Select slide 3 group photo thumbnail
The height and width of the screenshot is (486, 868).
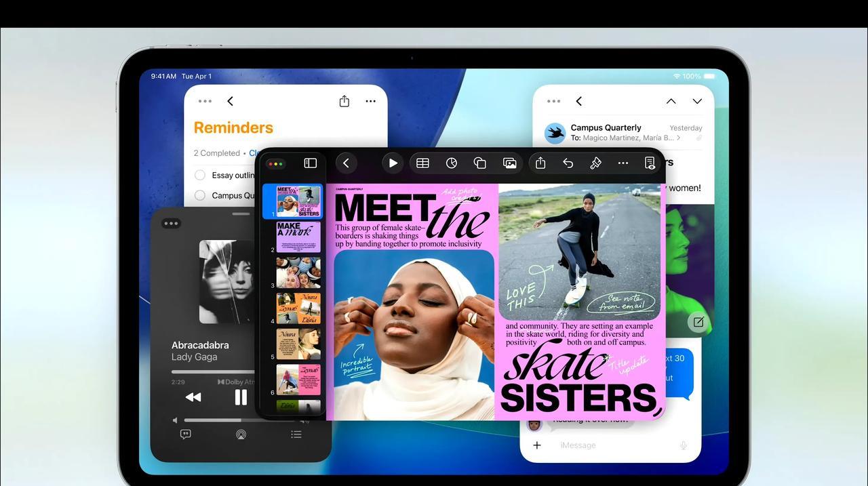point(298,272)
